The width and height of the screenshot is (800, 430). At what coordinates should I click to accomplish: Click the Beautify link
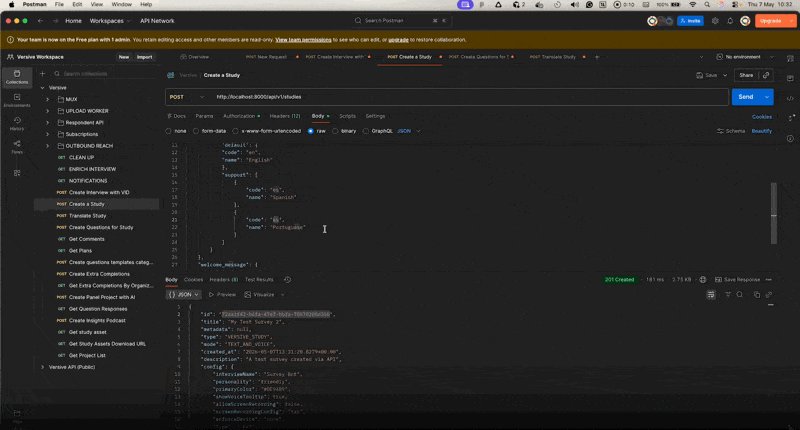[x=762, y=131]
